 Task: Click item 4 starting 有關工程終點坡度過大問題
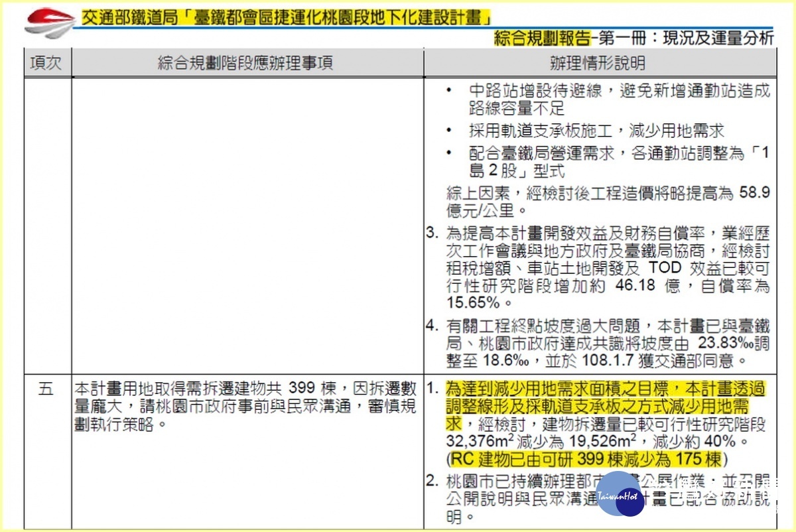pos(598,343)
